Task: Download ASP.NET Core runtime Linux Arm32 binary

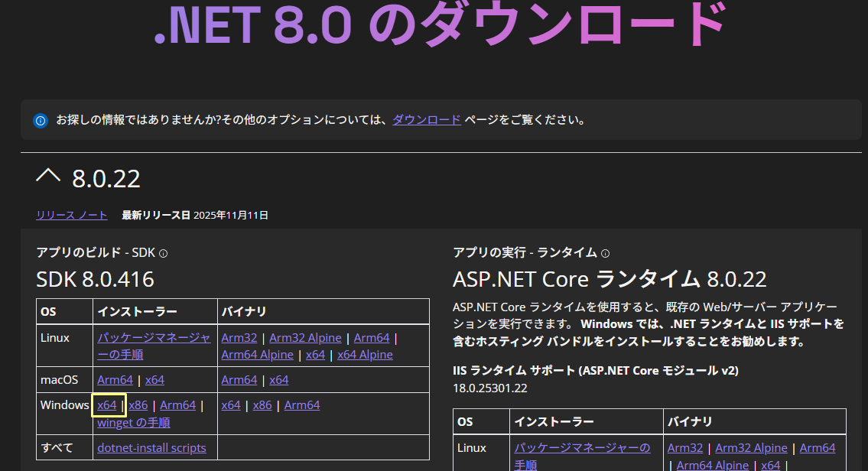Action: (684, 448)
